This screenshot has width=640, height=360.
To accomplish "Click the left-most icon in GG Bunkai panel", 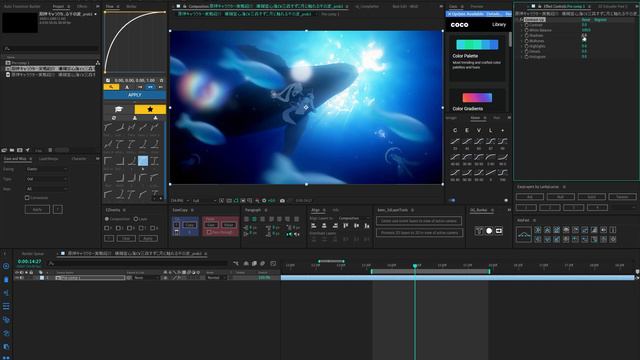I will [x=479, y=231].
